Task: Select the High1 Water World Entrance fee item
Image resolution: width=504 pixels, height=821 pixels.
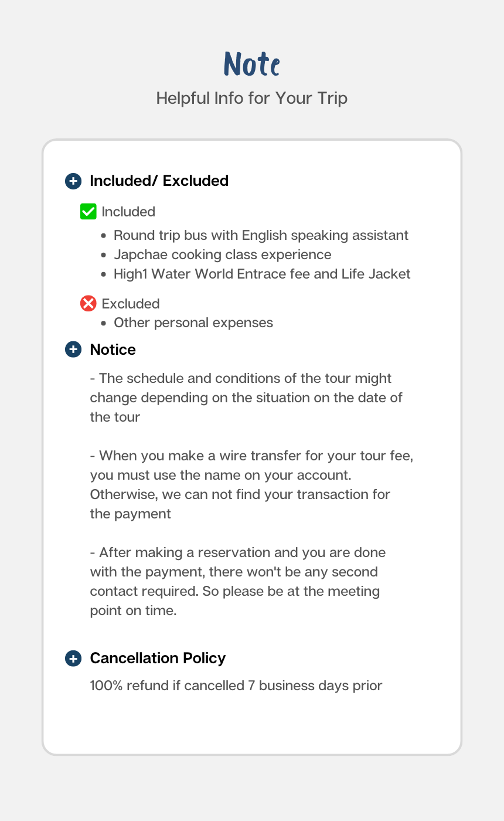Action: point(262,274)
